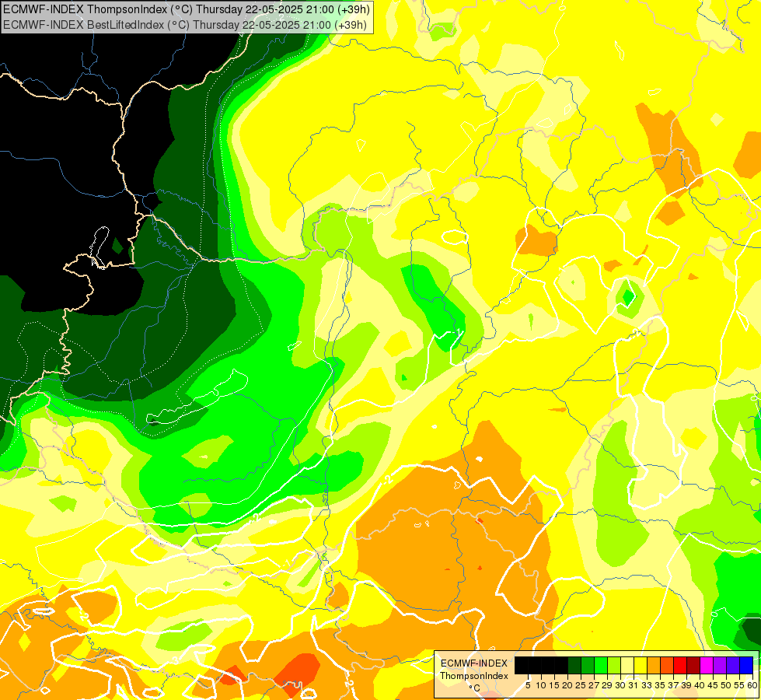Select the medium green legend swatch for 25–27
Viewport: 761px width, 700px height.
(587, 665)
